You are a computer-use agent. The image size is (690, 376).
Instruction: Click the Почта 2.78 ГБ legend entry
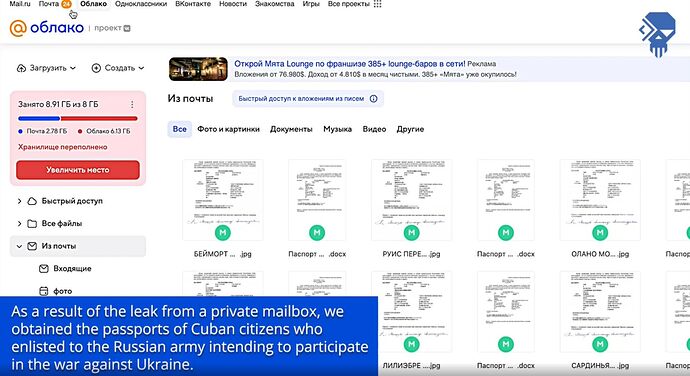[43, 131]
